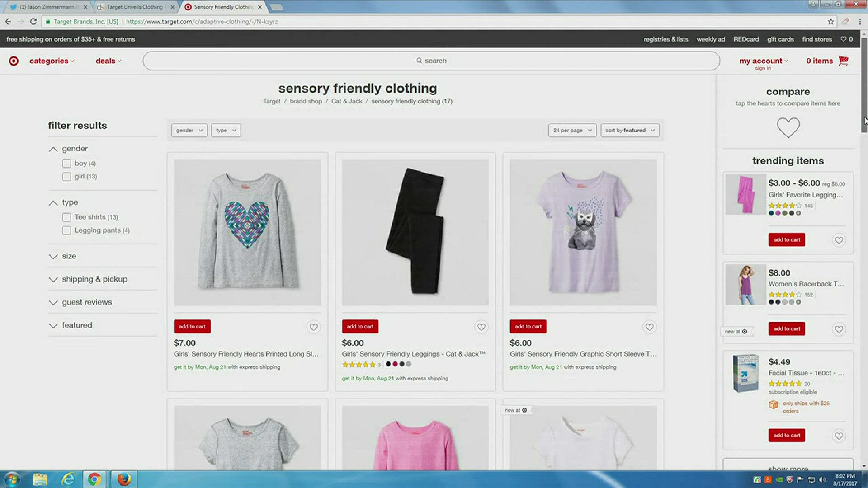Click the Target bullseye logo
The height and width of the screenshot is (488, 868).
[14, 61]
